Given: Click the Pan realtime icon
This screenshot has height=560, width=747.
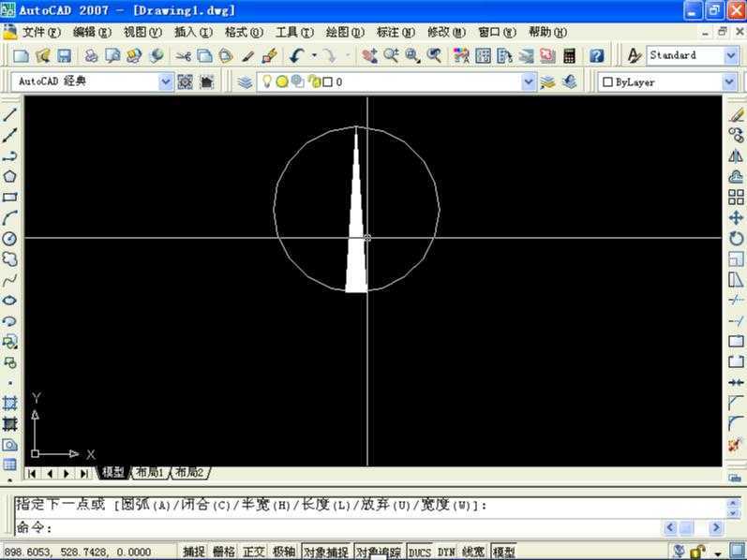Looking at the screenshot, I should point(369,55).
